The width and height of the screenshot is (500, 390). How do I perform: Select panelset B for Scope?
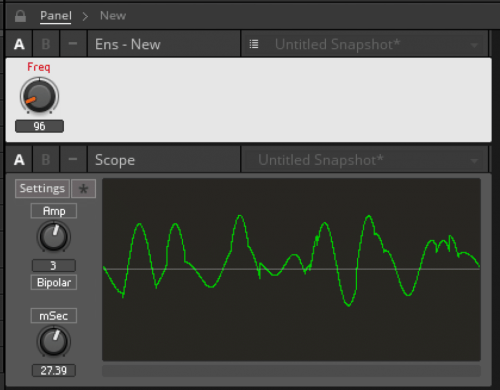(46, 160)
